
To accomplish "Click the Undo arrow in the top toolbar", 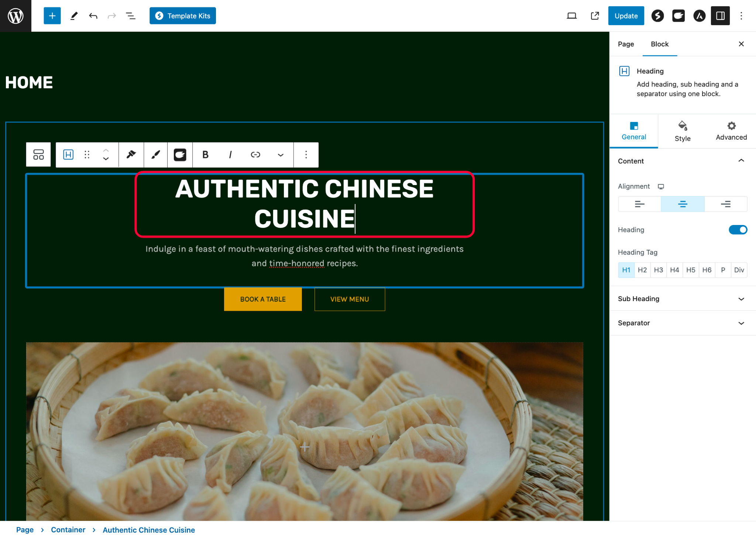I will (93, 16).
